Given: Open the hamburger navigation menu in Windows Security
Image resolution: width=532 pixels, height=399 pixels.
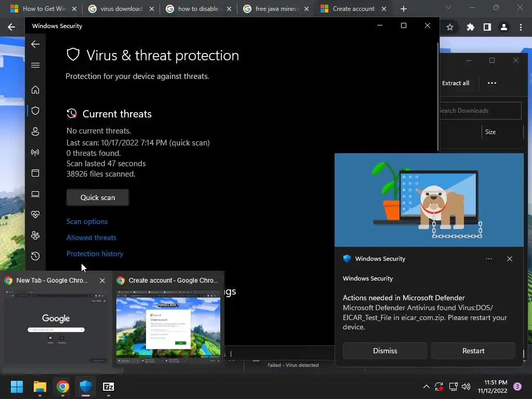Looking at the screenshot, I should 35,65.
